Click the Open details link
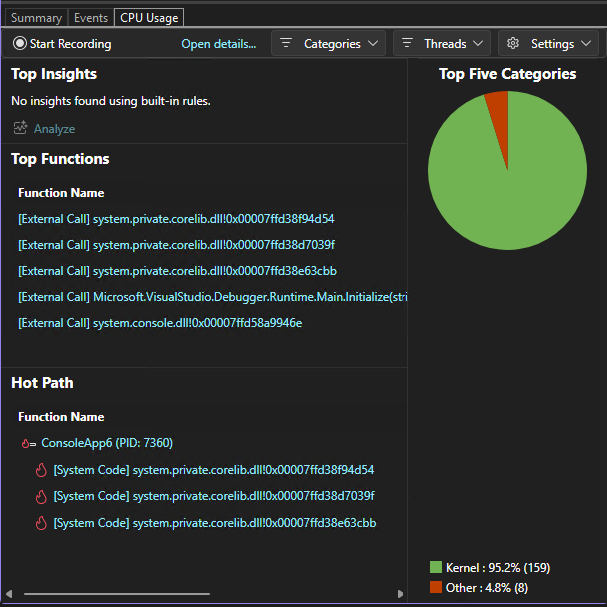Screen dimensions: 607x607 218,44
